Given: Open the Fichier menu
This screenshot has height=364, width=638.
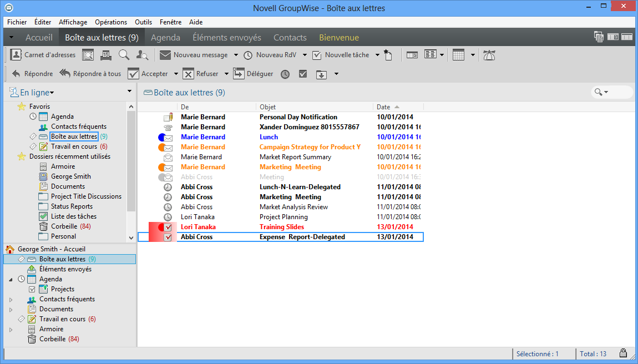Looking at the screenshot, I should (17, 22).
